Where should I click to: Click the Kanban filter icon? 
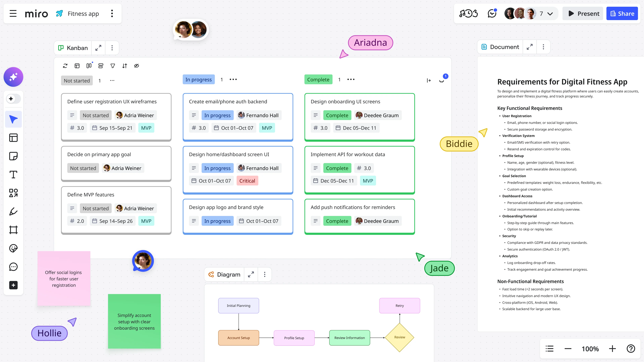[113, 66]
